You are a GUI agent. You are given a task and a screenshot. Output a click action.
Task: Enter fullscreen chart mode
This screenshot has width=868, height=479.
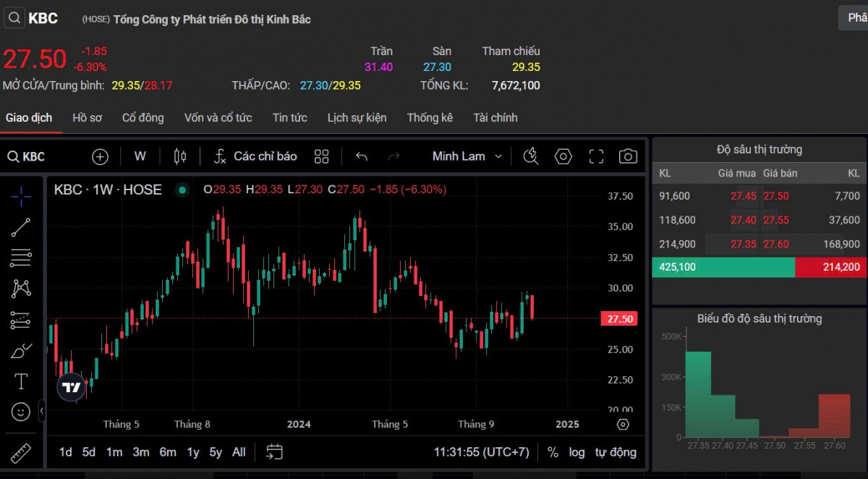coord(596,156)
